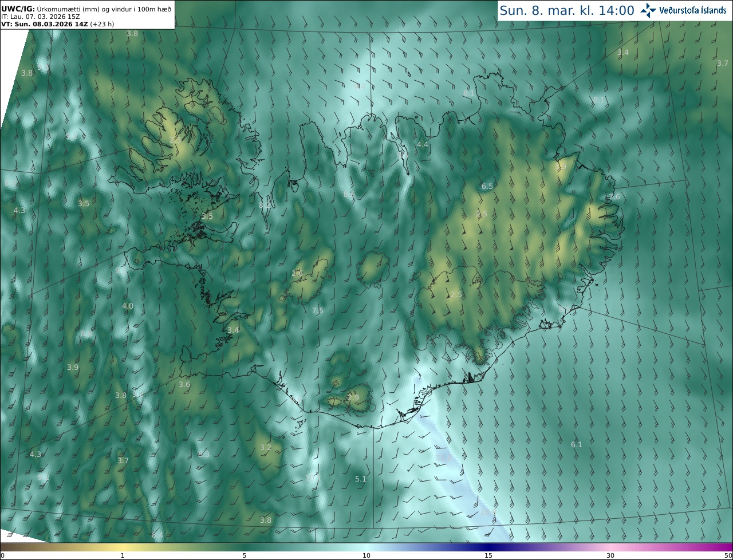Click the 3.6 value on the map
The width and height of the screenshot is (733, 560).
[184, 385]
